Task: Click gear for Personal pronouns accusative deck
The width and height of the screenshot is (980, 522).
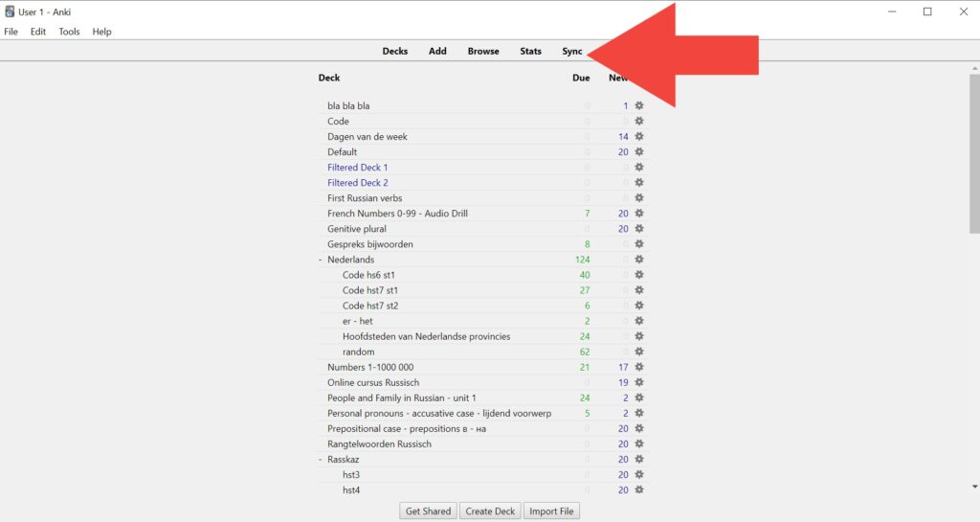Action: click(638, 413)
